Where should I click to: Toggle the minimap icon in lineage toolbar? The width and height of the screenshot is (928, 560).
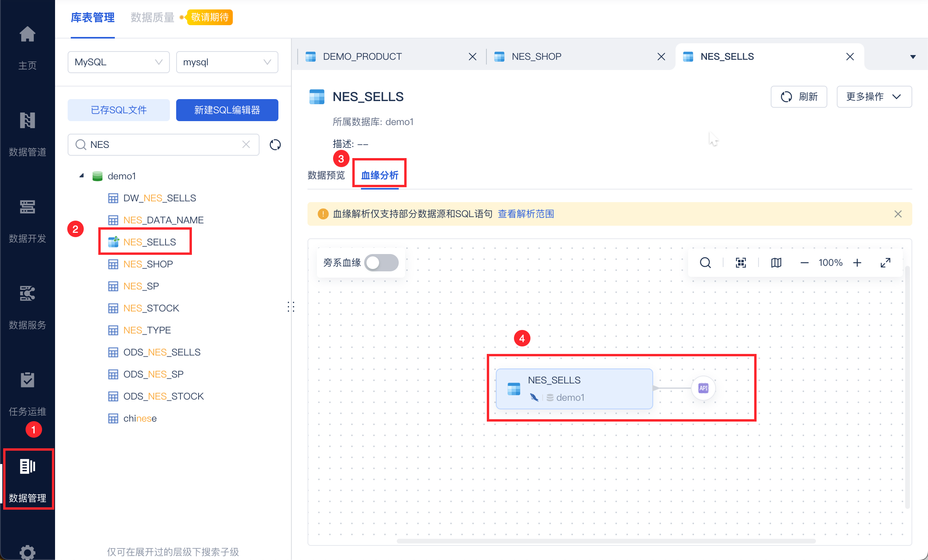776,263
